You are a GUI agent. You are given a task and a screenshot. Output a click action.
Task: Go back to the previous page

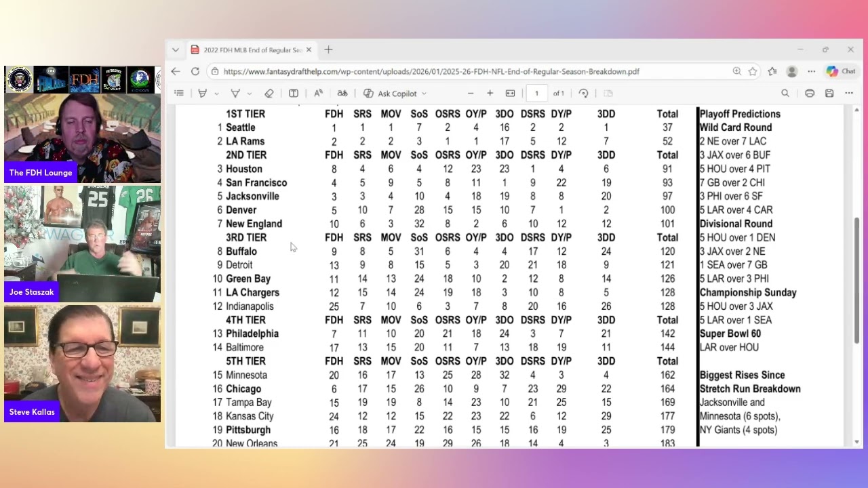176,71
